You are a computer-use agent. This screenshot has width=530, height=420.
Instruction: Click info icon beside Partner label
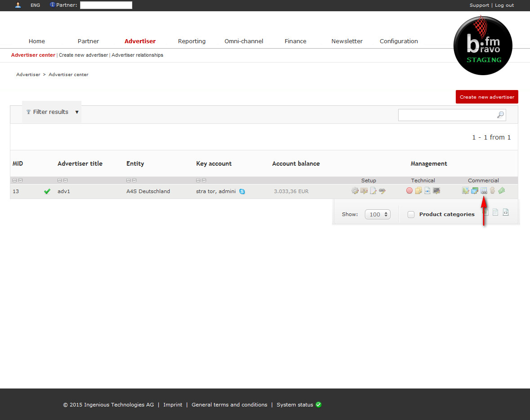[x=52, y=5]
